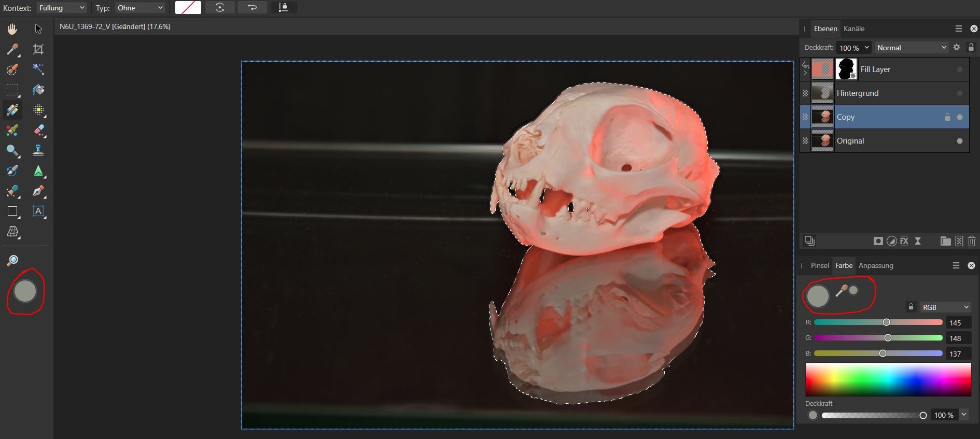This screenshot has height=439, width=980.
Task: Select the Paint Mixer Brush tool
Action: (12, 130)
